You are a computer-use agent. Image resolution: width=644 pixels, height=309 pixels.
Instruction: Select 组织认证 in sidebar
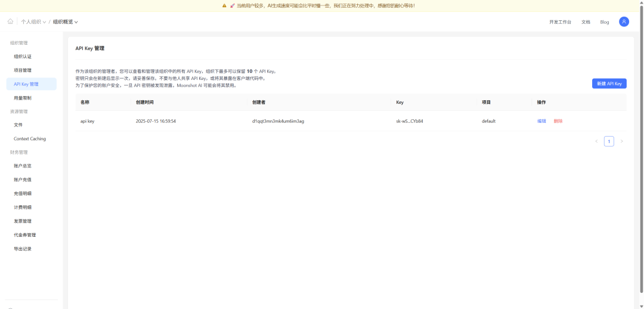[32, 56]
